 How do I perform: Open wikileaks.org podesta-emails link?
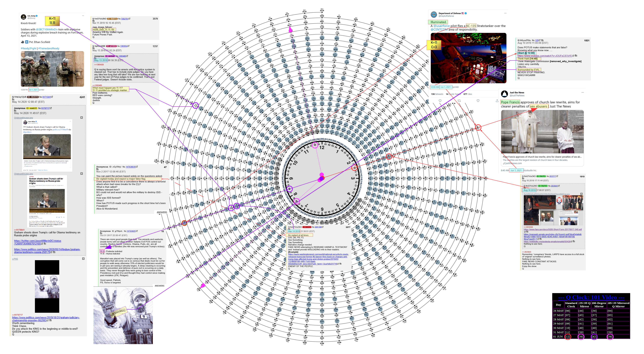pos(547,242)
